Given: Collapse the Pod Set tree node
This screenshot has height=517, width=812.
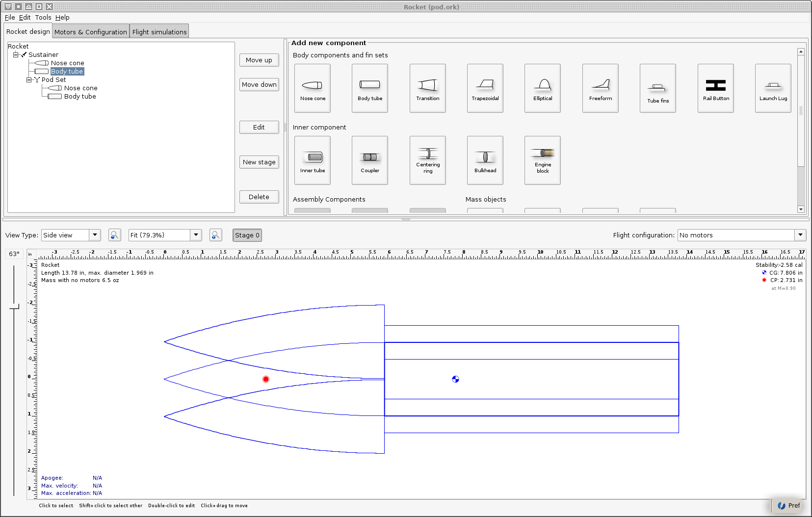Looking at the screenshot, I should coord(29,79).
